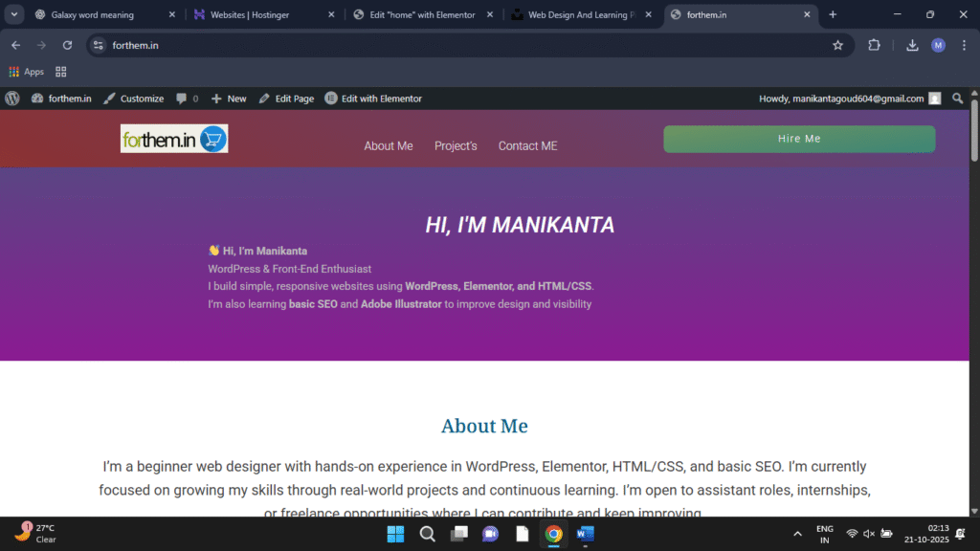Click the green Hire Me button
The width and height of the screenshot is (980, 551).
point(799,139)
